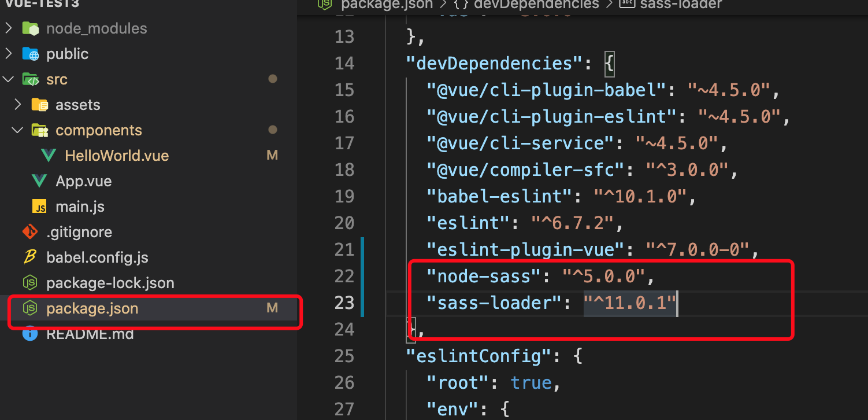Collapse the components folder chevron
The height and width of the screenshot is (420, 868).
pos(17,130)
